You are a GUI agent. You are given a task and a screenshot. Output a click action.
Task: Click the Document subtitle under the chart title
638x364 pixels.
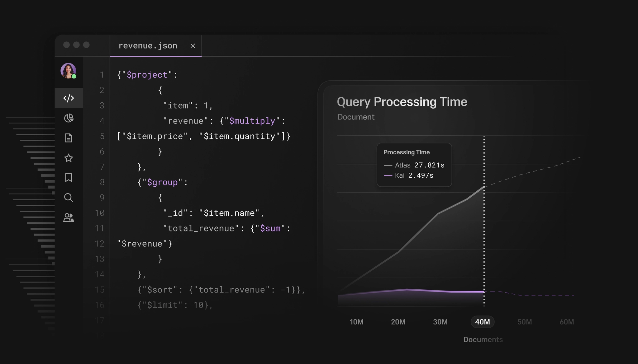(x=356, y=117)
